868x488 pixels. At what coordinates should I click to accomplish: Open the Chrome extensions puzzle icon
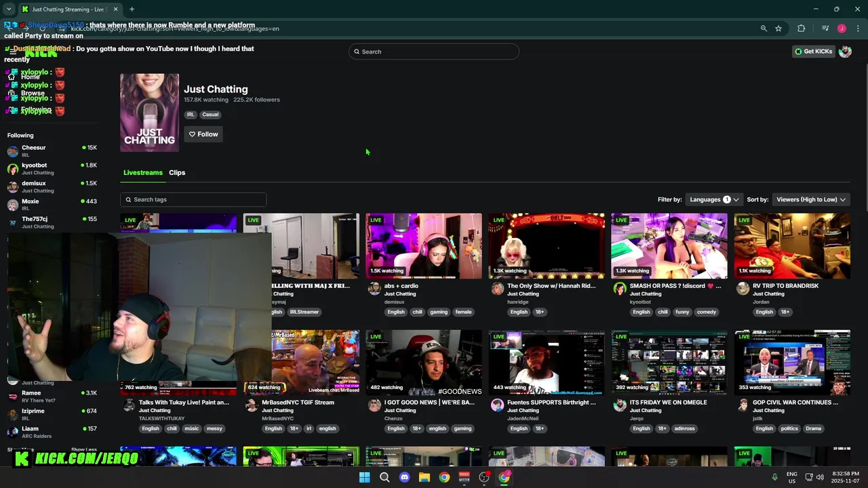801,28
